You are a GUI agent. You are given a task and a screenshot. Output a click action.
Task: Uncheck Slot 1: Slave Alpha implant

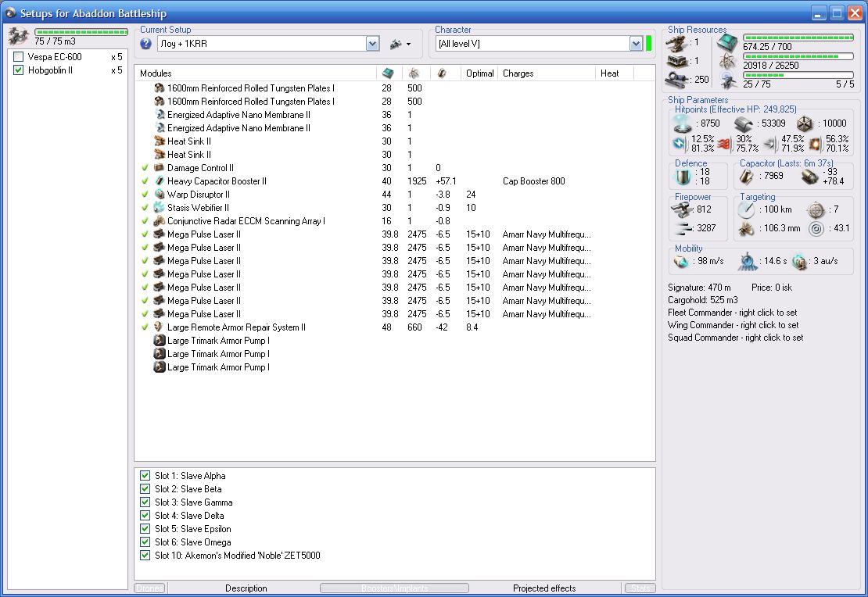click(x=145, y=476)
